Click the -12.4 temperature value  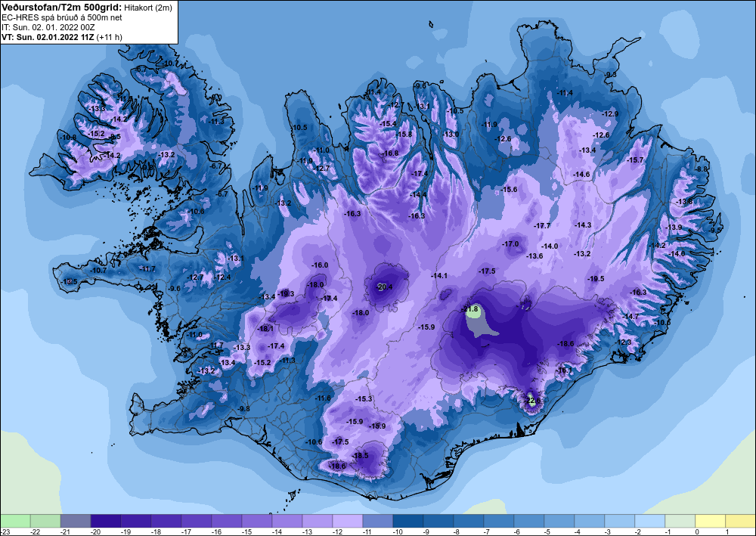coord(223,277)
